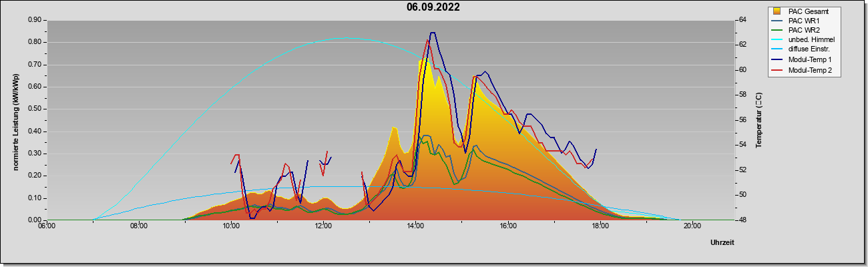Click the 14:00 time axis tick
The height and width of the screenshot is (267, 868).
[x=415, y=226]
